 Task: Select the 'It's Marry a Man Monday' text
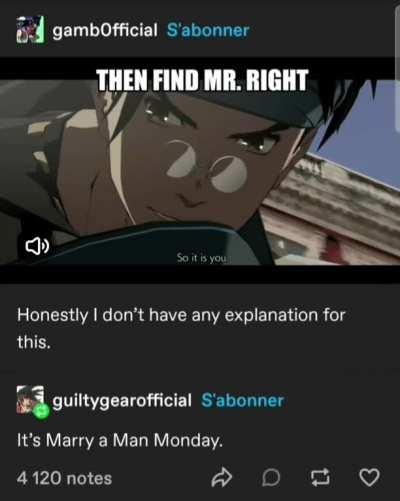tap(120, 440)
